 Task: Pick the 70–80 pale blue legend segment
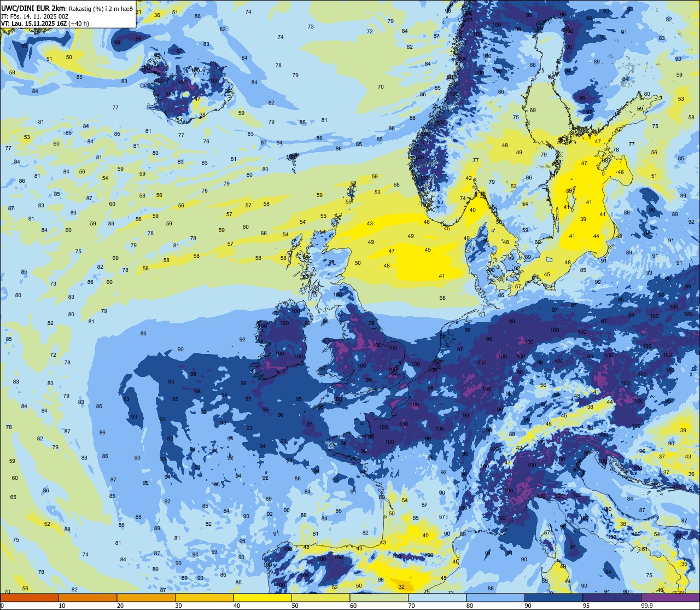(437, 597)
